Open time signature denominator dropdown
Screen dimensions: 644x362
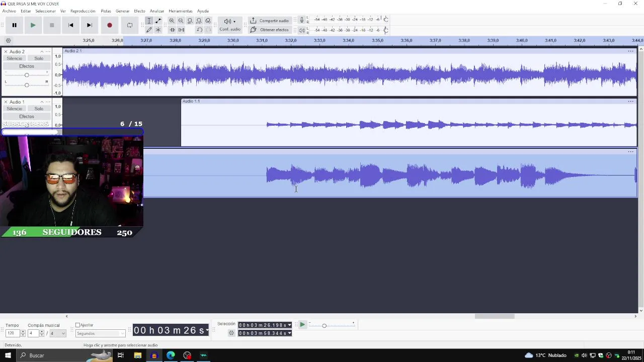pos(58,333)
